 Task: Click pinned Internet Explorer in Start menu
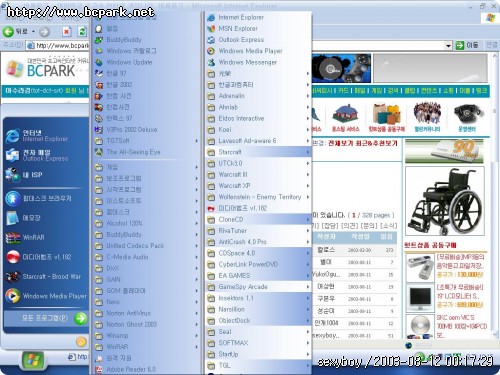46,135
